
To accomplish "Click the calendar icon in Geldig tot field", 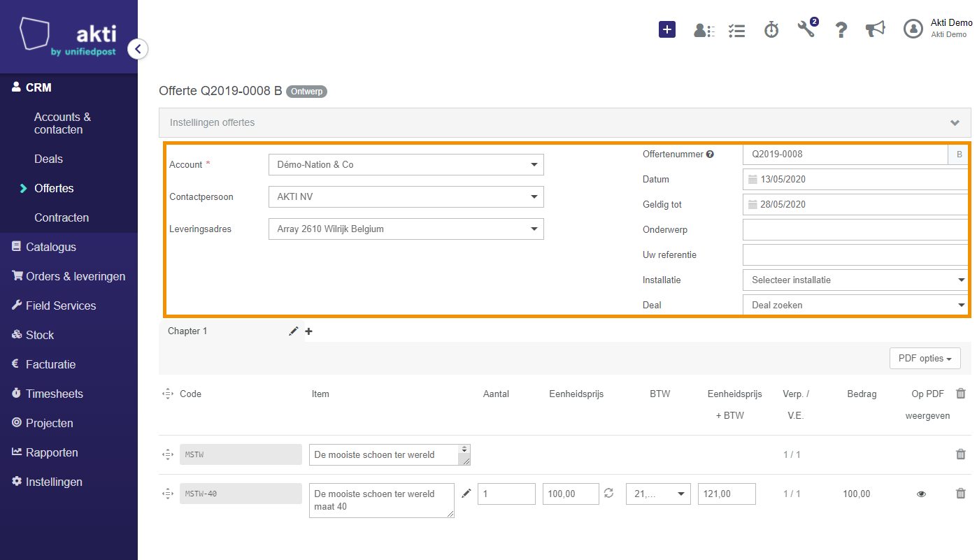I will point(753,205).
